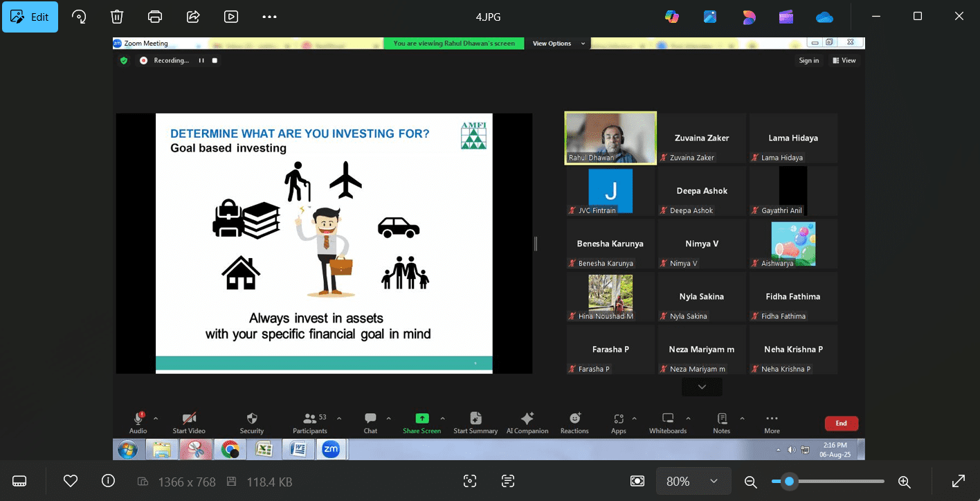
Task: Rotate the photo using the rotate icon
Action: tap(79, 17)
